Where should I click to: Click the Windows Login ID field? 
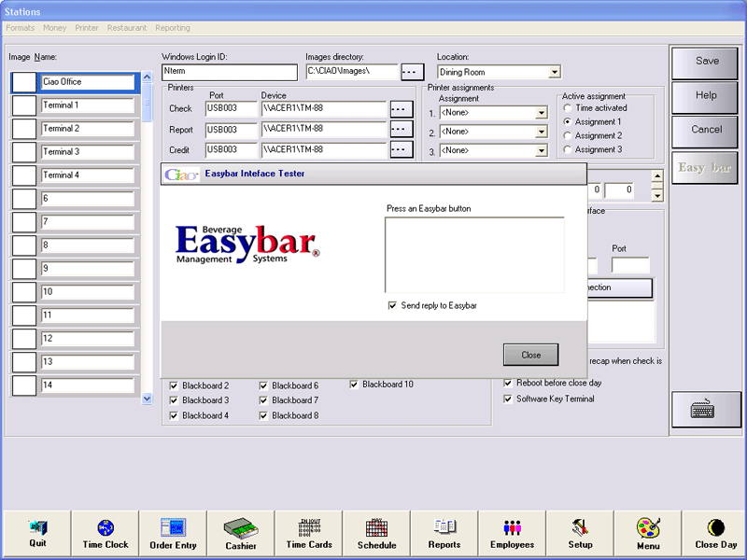[x=229, y=72]
